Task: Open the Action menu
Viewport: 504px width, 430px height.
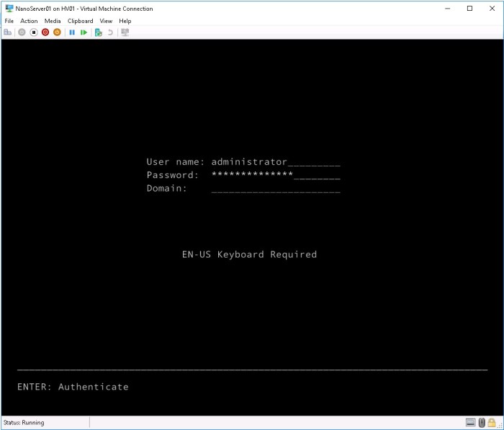Action: [29, 21]
